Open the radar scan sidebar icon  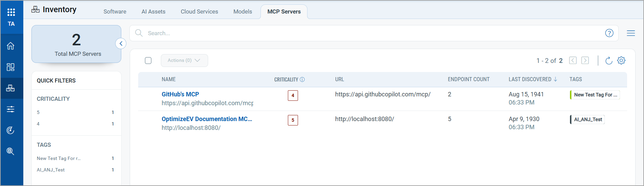pyautogui.click(x=11, y=130)
